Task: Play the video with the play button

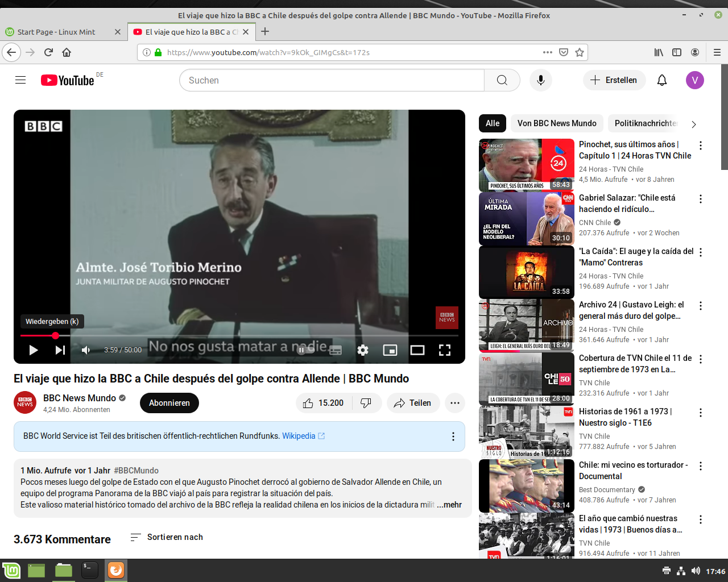Action: (34, 350)
